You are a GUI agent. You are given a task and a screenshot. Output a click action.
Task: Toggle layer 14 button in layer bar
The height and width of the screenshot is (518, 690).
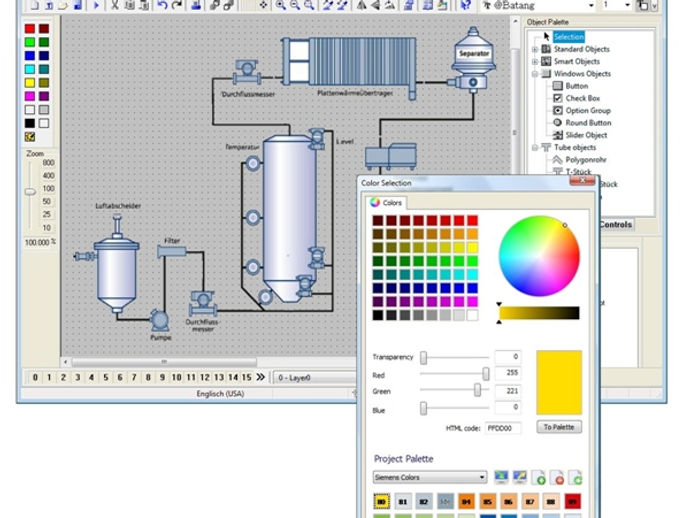pyautogui.click(x=233, y=377)
